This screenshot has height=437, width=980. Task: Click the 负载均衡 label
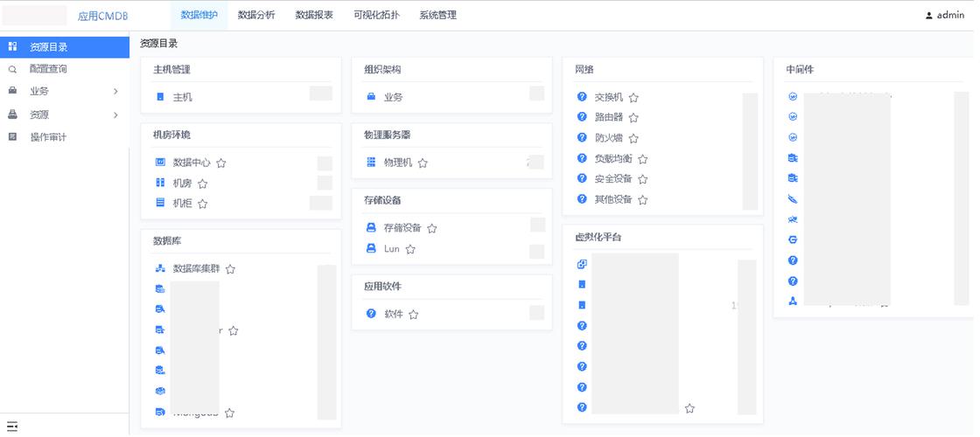pyautogui.click(x=613, y=158)
